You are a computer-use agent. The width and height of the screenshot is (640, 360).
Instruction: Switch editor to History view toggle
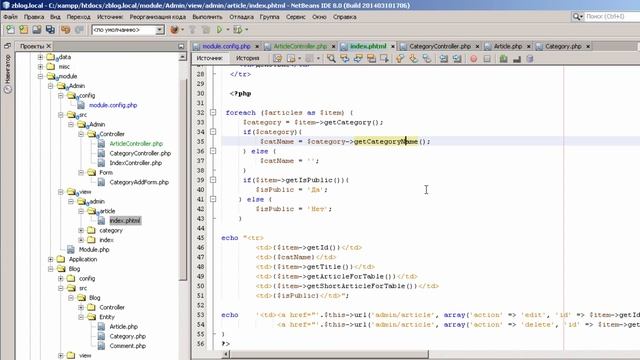247,58
